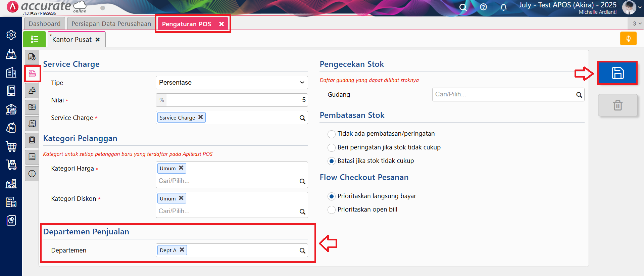The image size is (644, 276).
Task: Open the settings gear in left sidebar
Action: [x=11, y=35]
